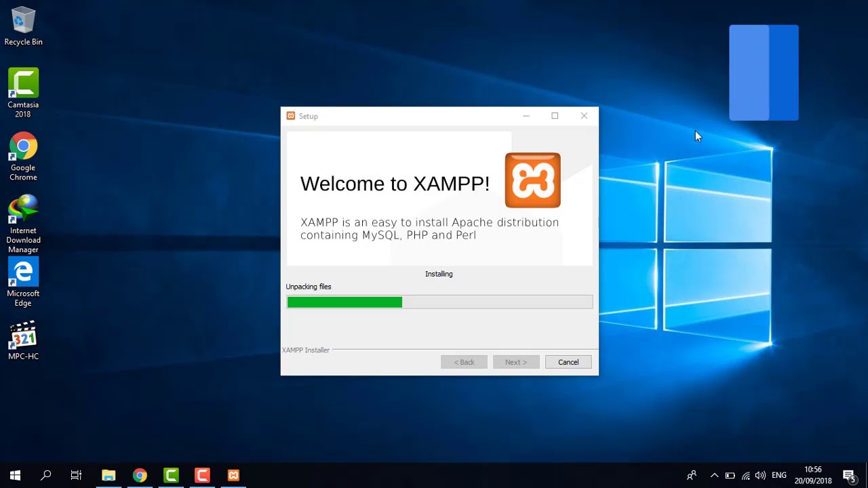This screenshot has width=868, height=488.
Task: Open Task View on the taskbar
Action: [x=76, y=475]
